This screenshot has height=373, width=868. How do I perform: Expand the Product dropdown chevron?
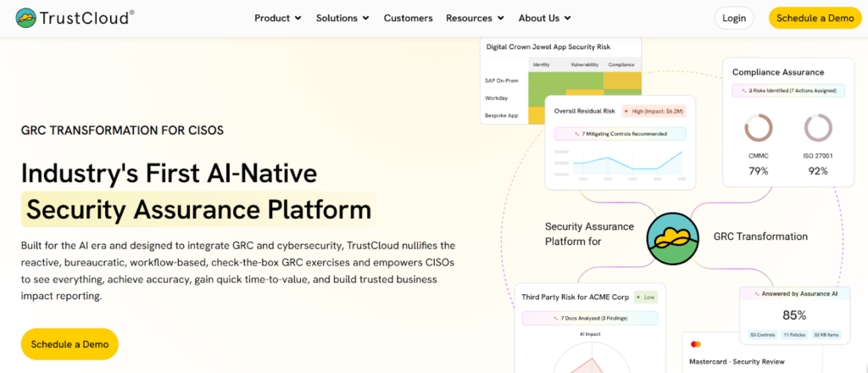[298, 19]
